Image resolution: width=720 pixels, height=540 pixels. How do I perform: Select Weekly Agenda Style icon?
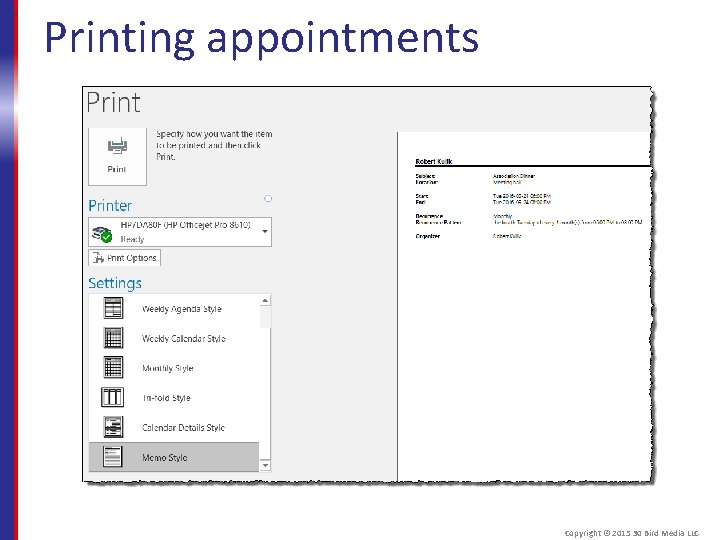coord(113,308)
